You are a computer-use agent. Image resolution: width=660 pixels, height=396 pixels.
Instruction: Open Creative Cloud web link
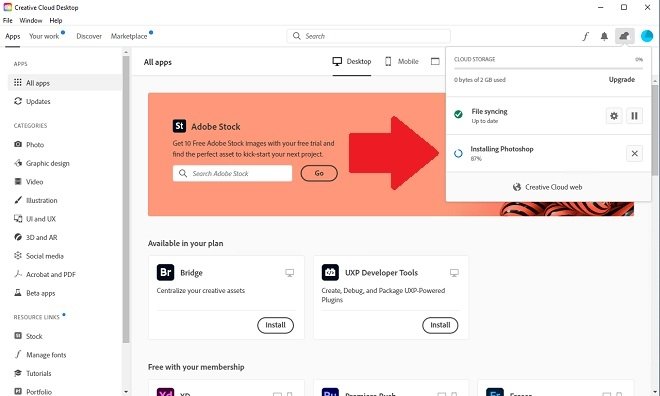548,187
